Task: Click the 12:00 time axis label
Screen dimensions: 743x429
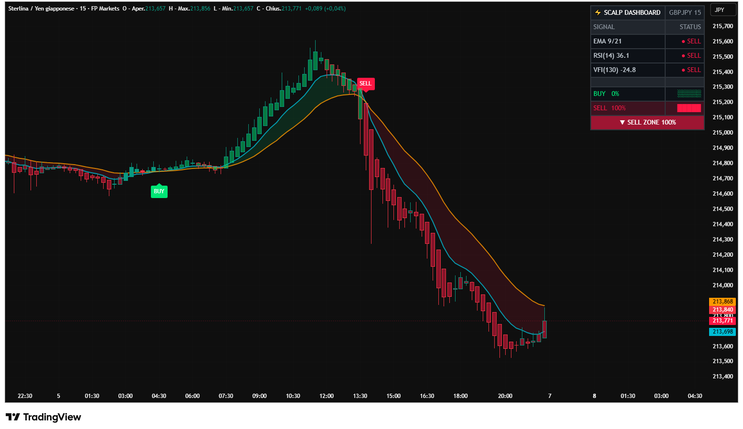Action: coord(326,396)
